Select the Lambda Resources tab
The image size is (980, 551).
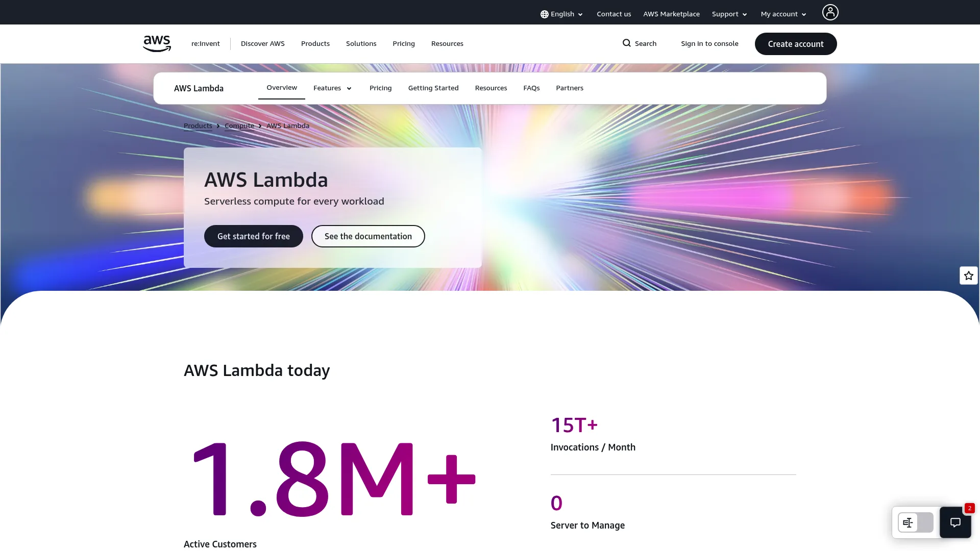point(491,88)
